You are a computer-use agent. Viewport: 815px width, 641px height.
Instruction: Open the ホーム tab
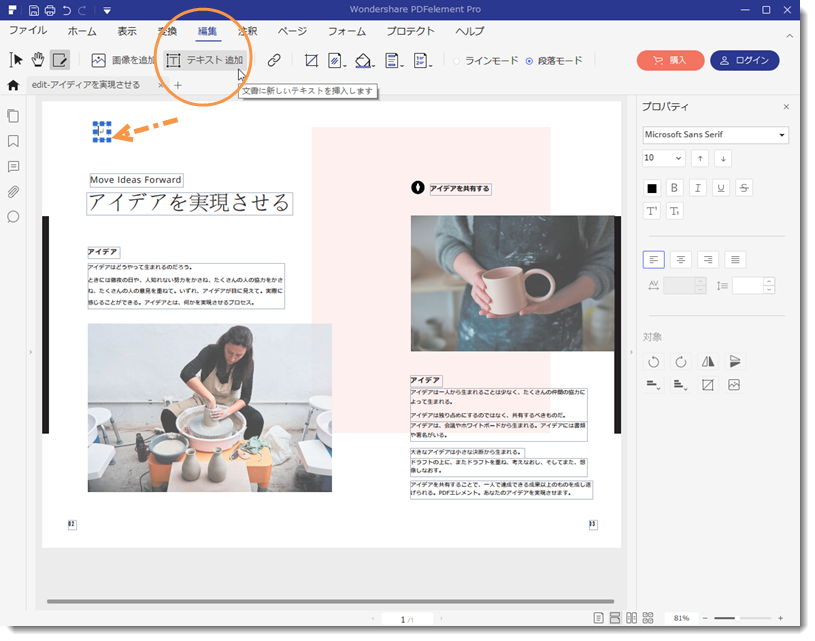tap(82, 31)
